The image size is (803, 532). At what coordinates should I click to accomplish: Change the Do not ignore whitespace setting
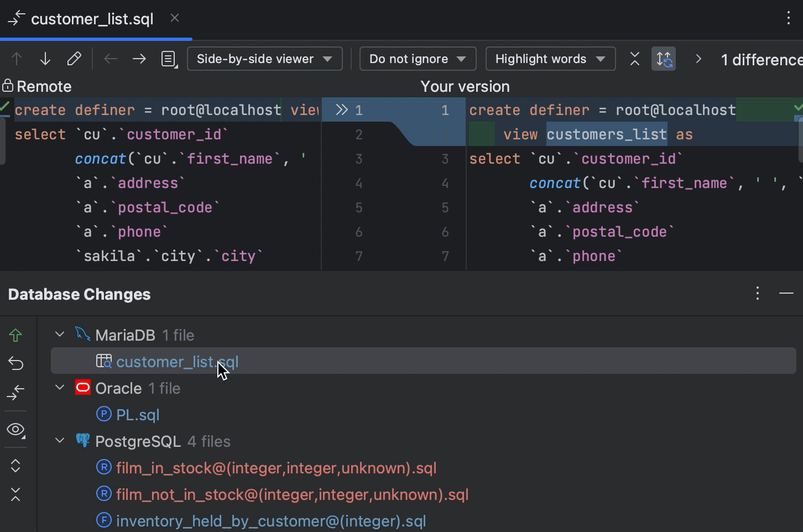pos(418,59)
